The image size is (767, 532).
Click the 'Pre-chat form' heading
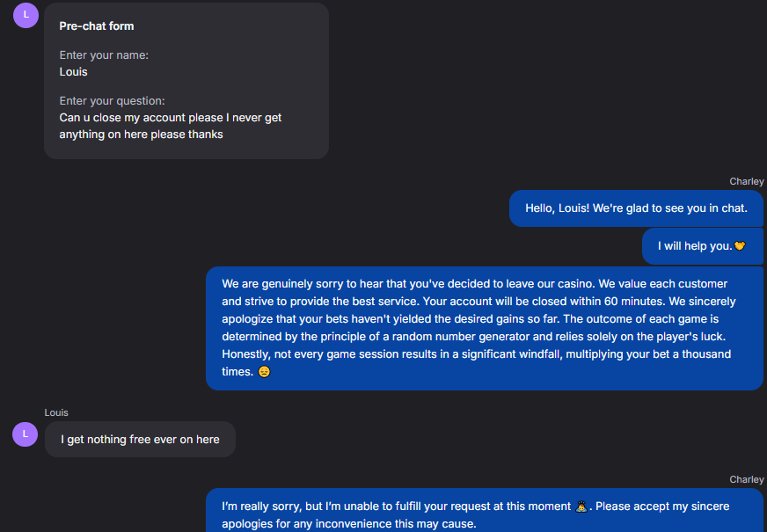click(x=97, y=26)
